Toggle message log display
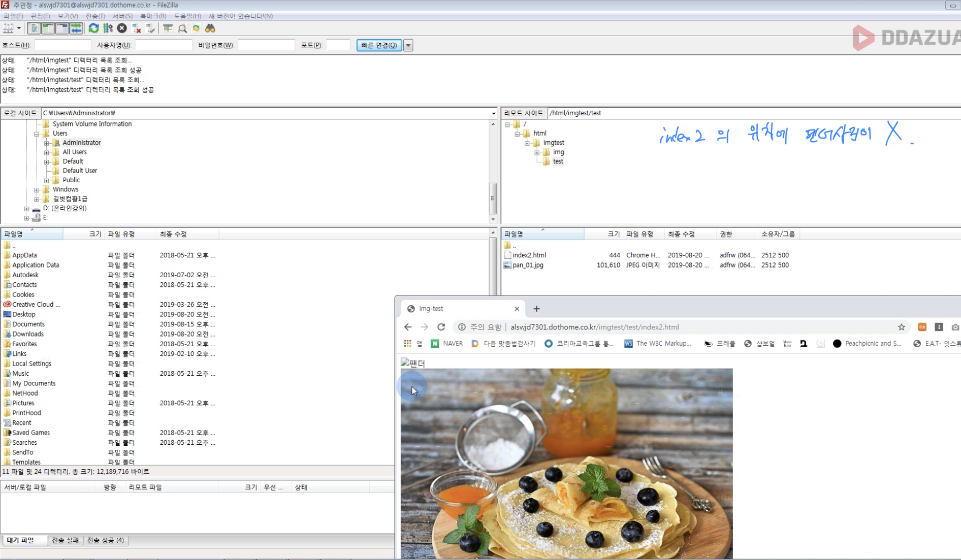 click(x=34, y=28)
